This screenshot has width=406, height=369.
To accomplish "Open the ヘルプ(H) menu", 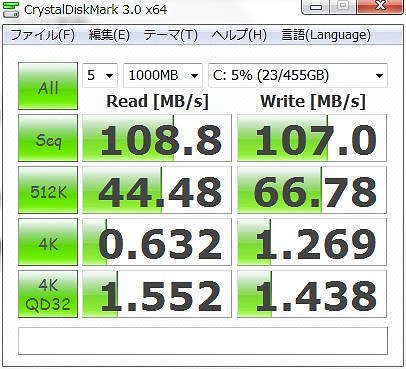I will pyautogui.click(x=239, y=35).
